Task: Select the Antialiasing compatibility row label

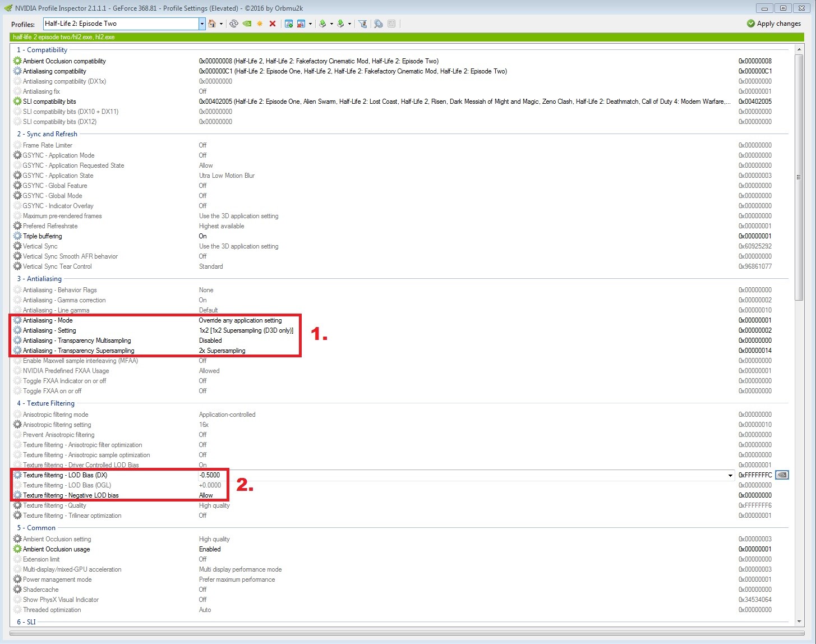Action: [54, 71]
